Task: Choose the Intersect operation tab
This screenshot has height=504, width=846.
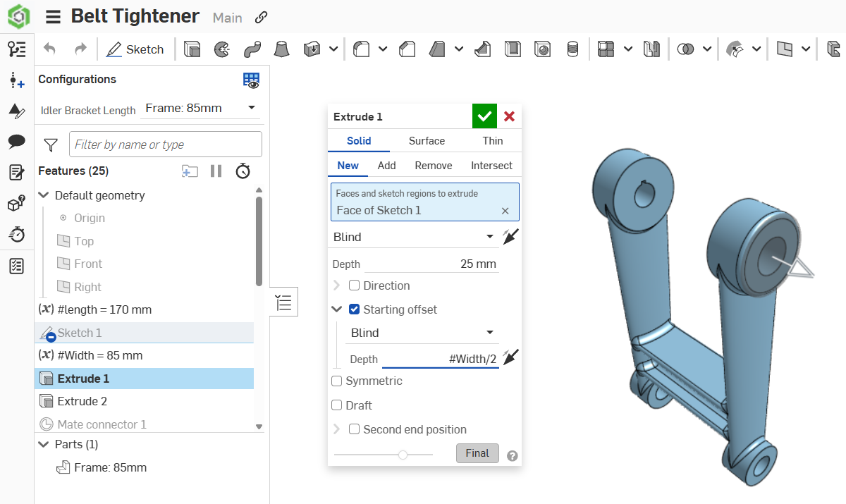Action: (x=491, y=166)
